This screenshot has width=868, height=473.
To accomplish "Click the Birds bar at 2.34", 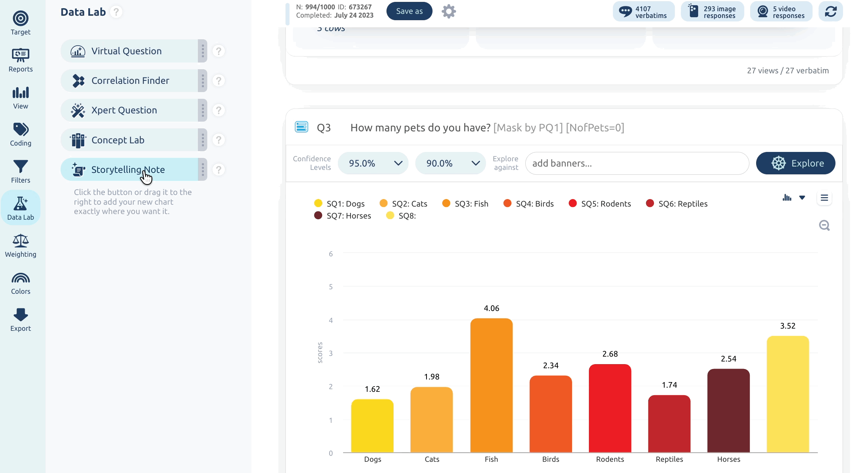I will click(551, 414).
